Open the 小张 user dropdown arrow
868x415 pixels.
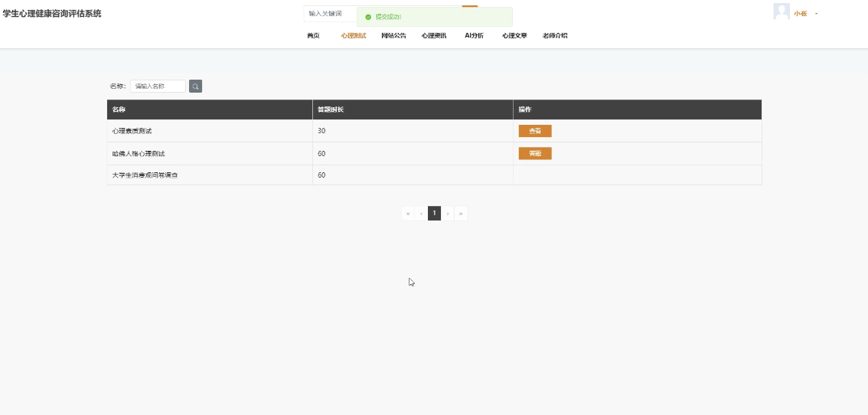tap(817, 14)
